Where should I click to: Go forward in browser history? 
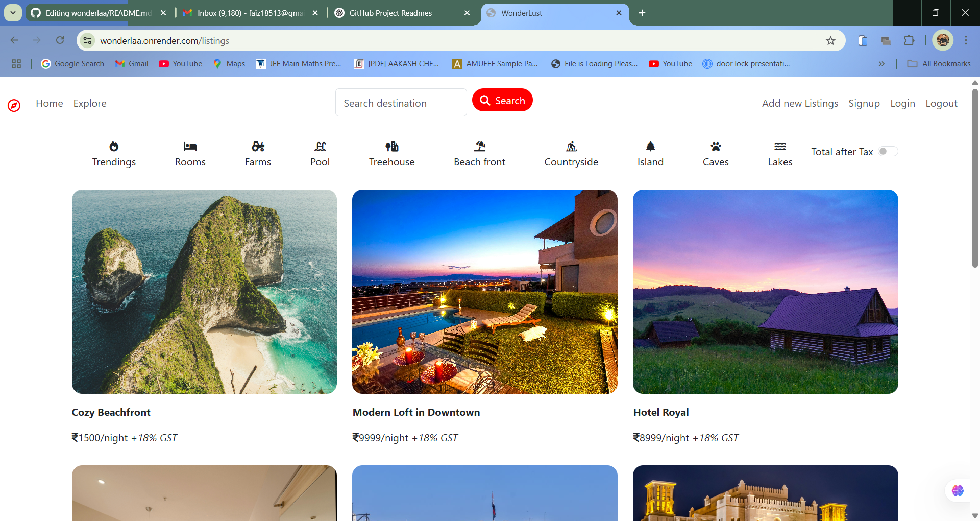[37, 40]
